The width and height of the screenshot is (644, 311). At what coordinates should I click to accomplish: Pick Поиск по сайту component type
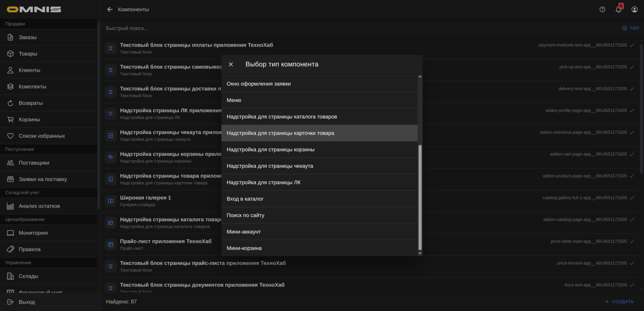pos(246,215)
